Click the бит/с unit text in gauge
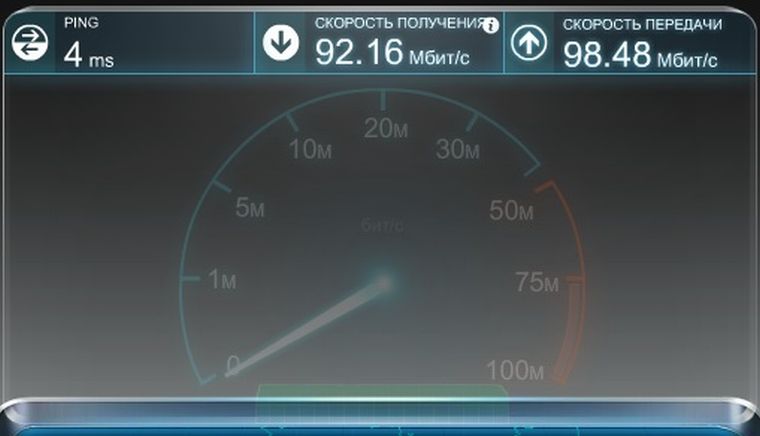The height and width of the screenshot is (436, 760). click(x=382, y=225)
